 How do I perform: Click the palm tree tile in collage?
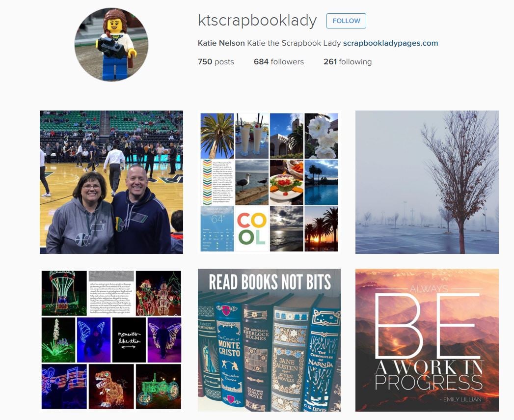pos(217,136)
